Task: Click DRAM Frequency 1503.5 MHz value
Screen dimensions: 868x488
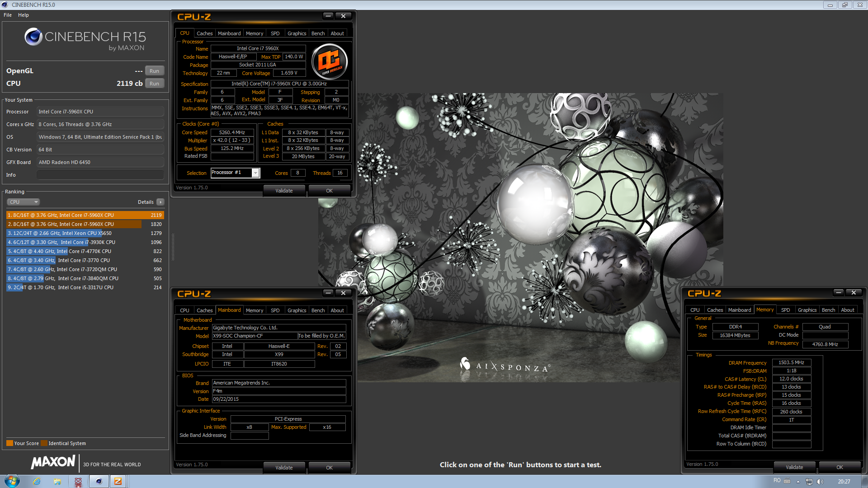Action: click(792, 362)
